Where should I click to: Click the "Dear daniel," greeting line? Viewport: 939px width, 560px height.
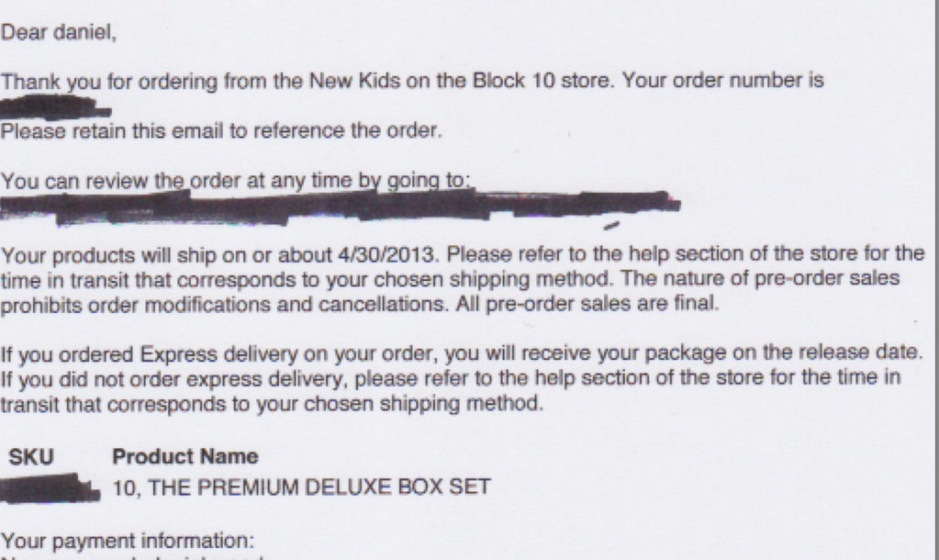58,32
